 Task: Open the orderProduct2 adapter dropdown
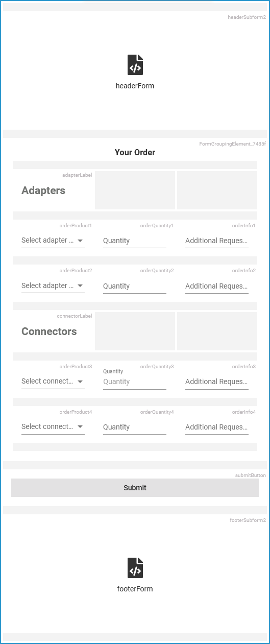tap(53, 286)
